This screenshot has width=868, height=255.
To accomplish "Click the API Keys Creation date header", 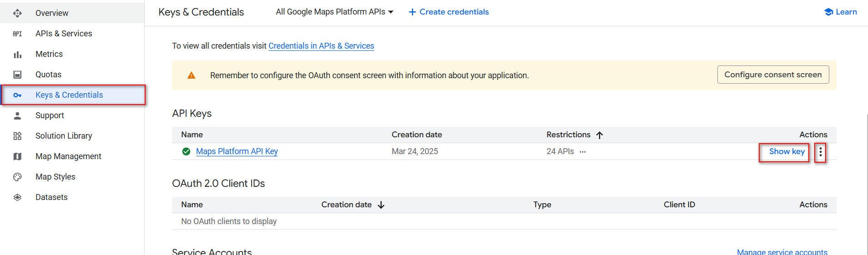I will tap(416, 135).
